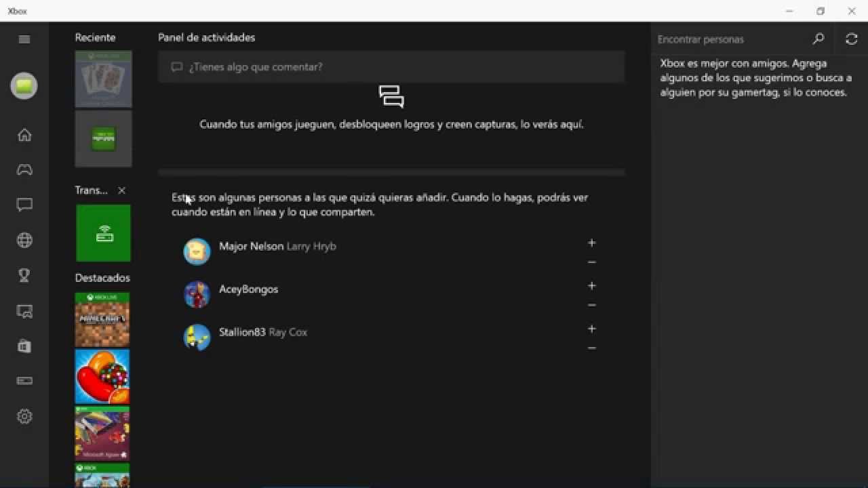Click the search magnifier icon
868x488 pixels.
pos(818,39)
